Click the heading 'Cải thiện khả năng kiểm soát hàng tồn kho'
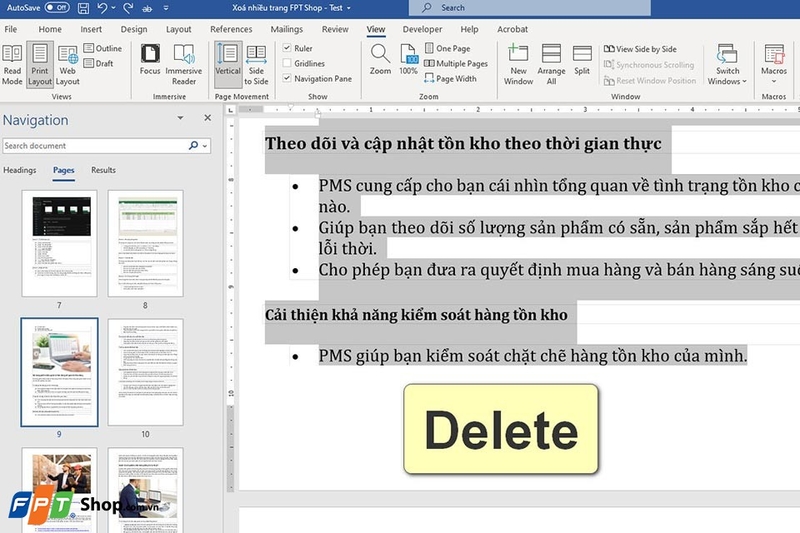Screen dimensions: 800x533 (x=416, y=315)
